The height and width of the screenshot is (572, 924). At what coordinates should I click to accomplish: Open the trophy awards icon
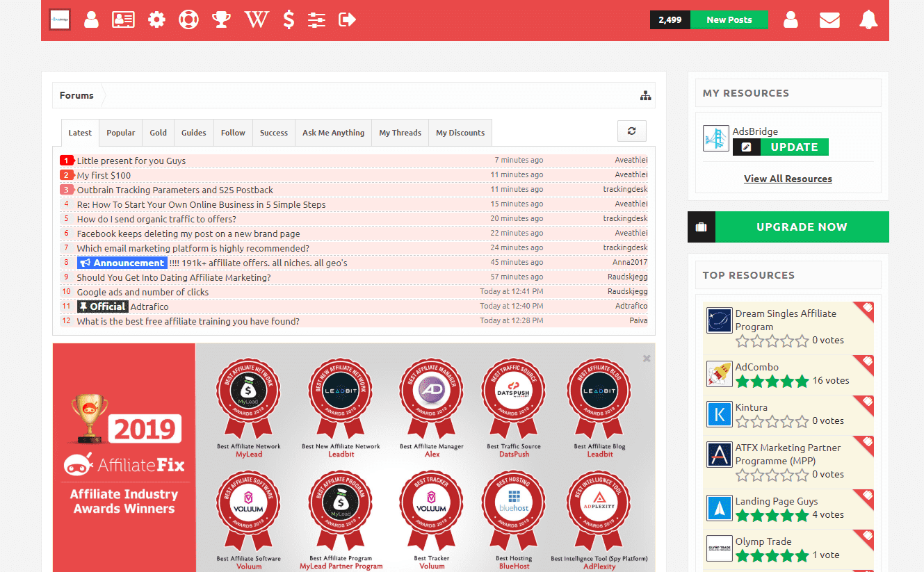tap(221, 19)
